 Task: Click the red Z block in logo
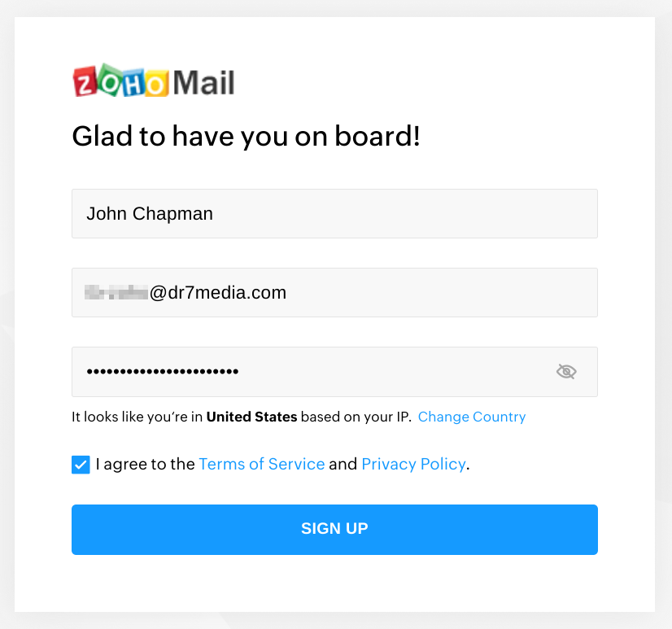pos(85,81)
